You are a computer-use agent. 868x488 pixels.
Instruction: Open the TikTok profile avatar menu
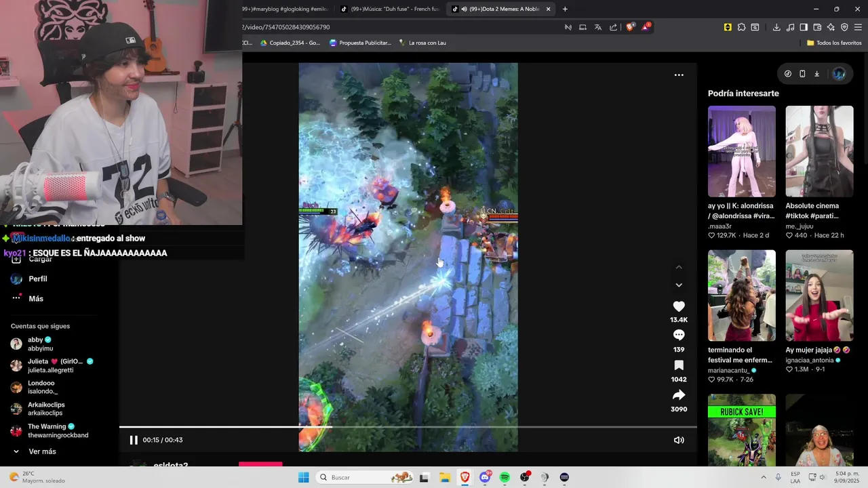tap(839, 74)
